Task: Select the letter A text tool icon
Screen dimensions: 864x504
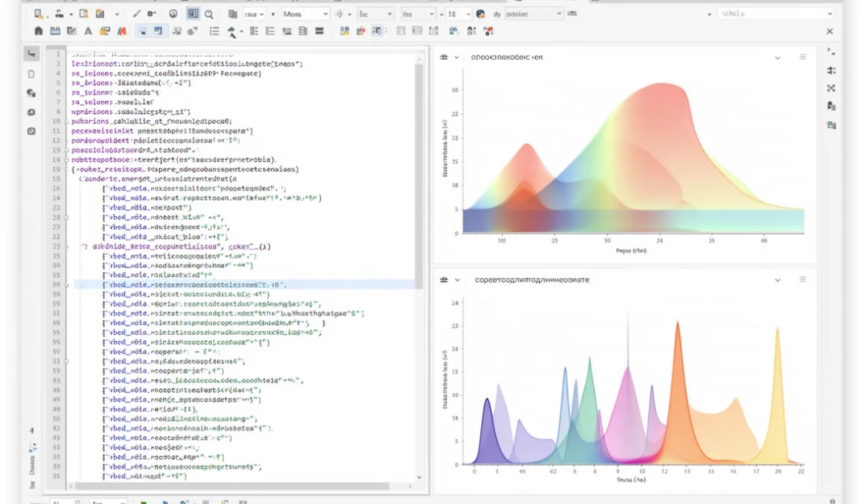Action: (89, 31)
